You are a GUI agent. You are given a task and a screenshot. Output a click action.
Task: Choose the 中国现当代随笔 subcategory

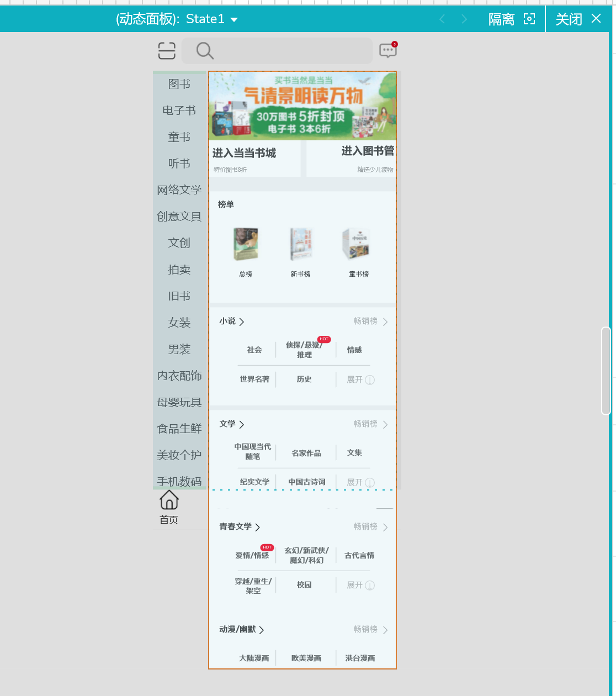[253, 452]
